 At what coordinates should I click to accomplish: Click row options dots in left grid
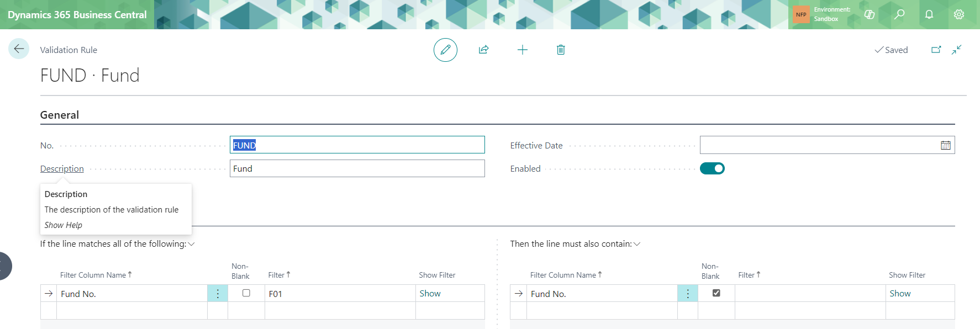(x=218, y=294)
